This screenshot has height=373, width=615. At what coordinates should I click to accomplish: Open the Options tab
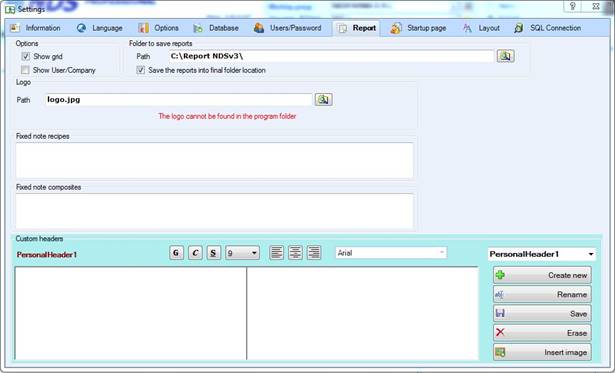tap(158, 28)
